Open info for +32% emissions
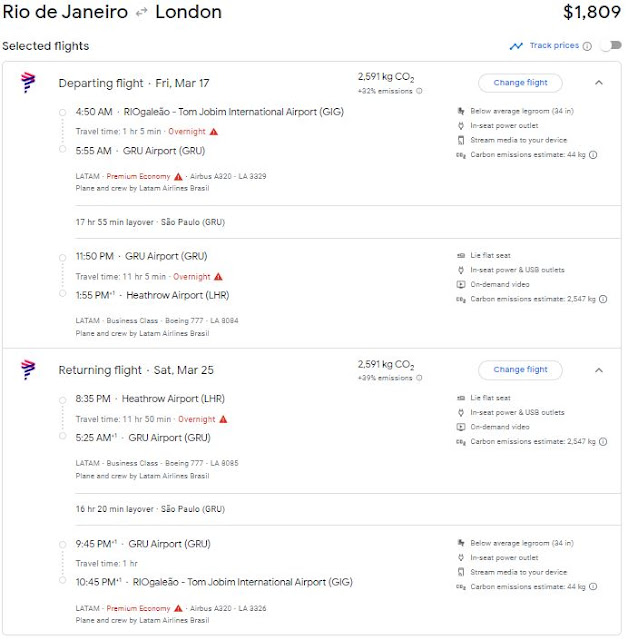 tap(419, 91)
